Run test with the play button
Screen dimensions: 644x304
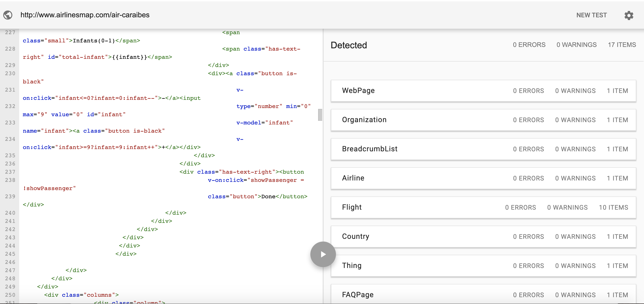[323, 254]
